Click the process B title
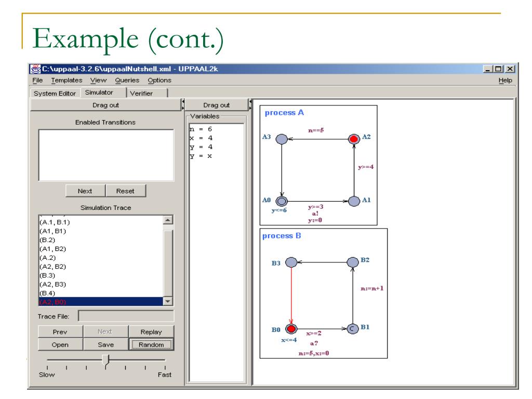The width and height of the screenshot is (532, 399). point(282,236)
